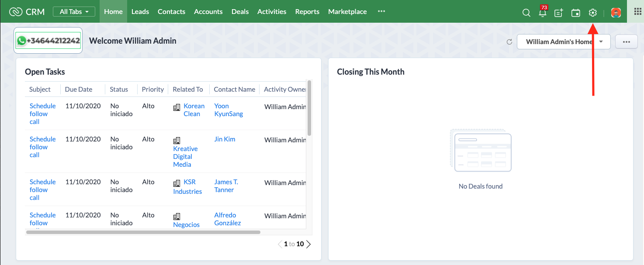Click the Contact Name column header
644x265 pixels.
[x=235, y=89]
